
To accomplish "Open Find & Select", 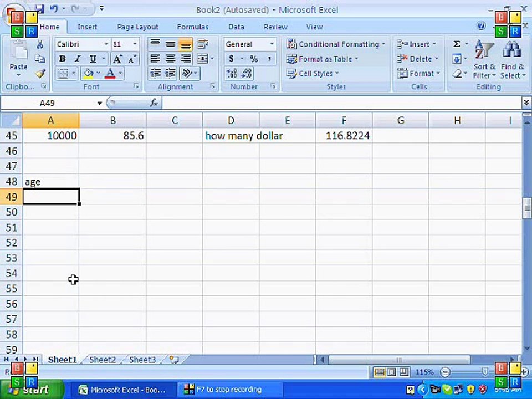I will click(x=512, y=59).
